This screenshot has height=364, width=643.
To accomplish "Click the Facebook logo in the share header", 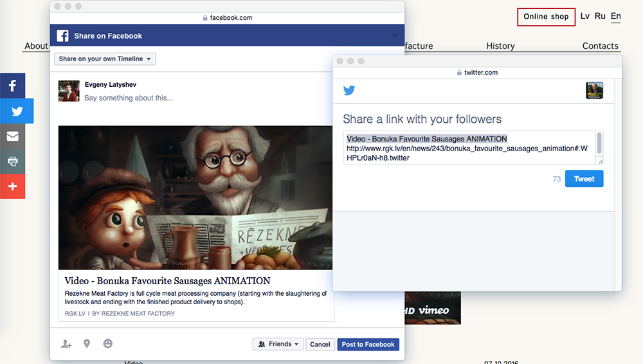I will click(x=62, y=36).
